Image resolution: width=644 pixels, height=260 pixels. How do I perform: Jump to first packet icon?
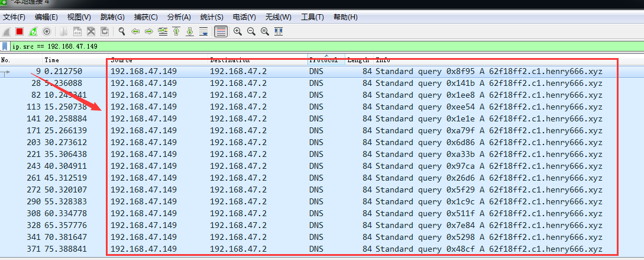[177, 31]
